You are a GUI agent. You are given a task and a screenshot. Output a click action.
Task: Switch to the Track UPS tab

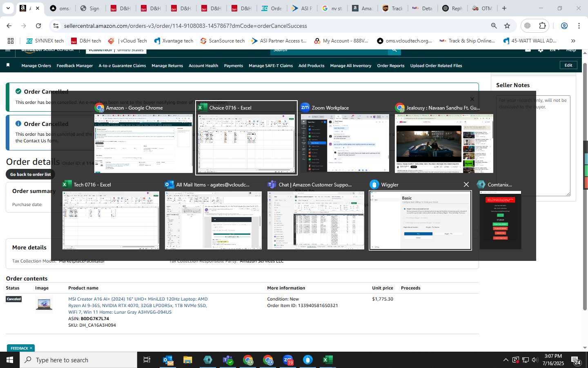click(393, 8)
